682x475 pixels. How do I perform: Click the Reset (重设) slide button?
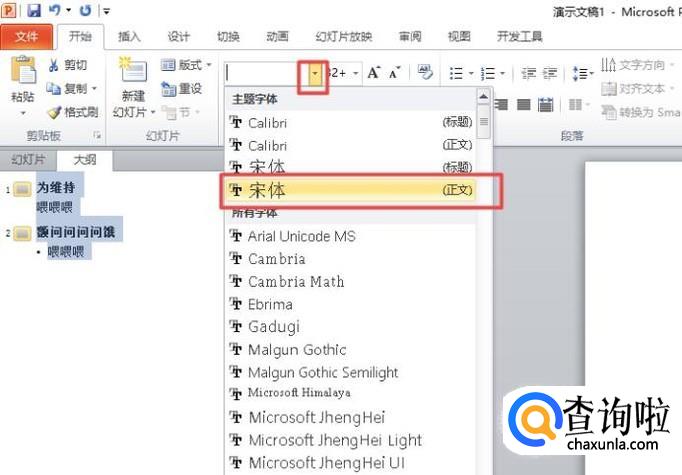(182, 89)
